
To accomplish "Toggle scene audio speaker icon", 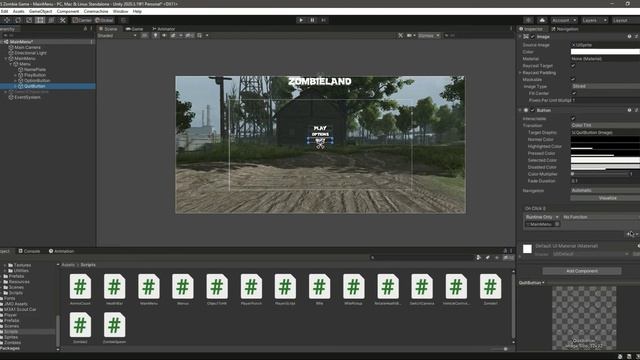I will [x=164, y=36].
